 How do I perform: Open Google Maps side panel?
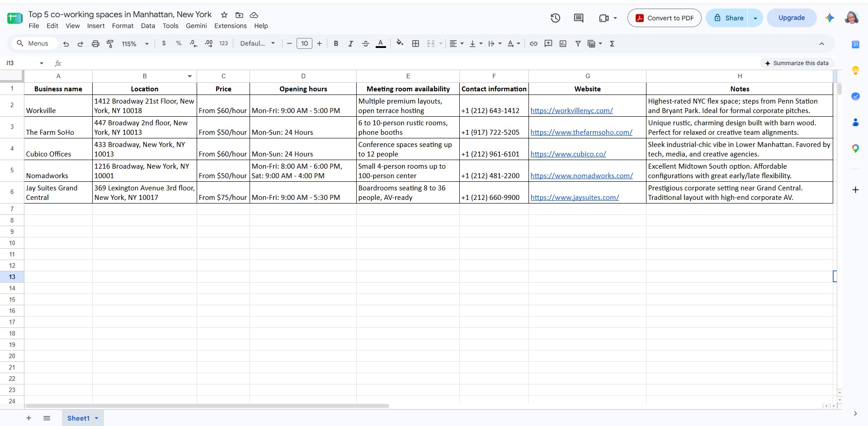855,148
